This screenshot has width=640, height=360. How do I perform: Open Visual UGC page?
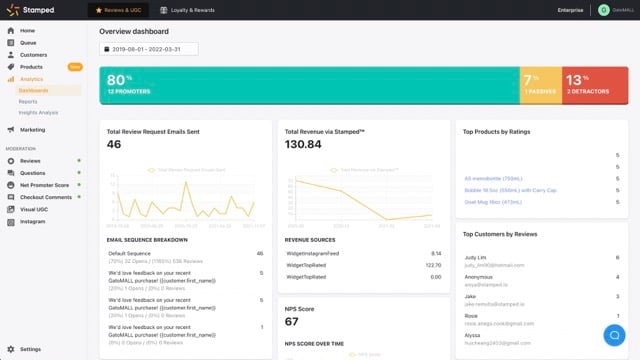click(x=34, y=209)
